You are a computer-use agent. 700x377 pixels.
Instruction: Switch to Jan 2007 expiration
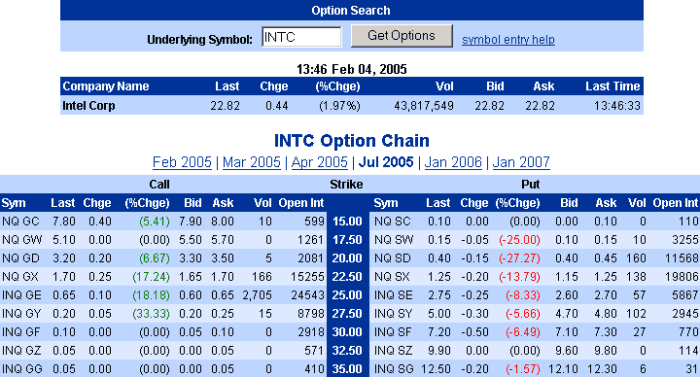coord(521,162)
